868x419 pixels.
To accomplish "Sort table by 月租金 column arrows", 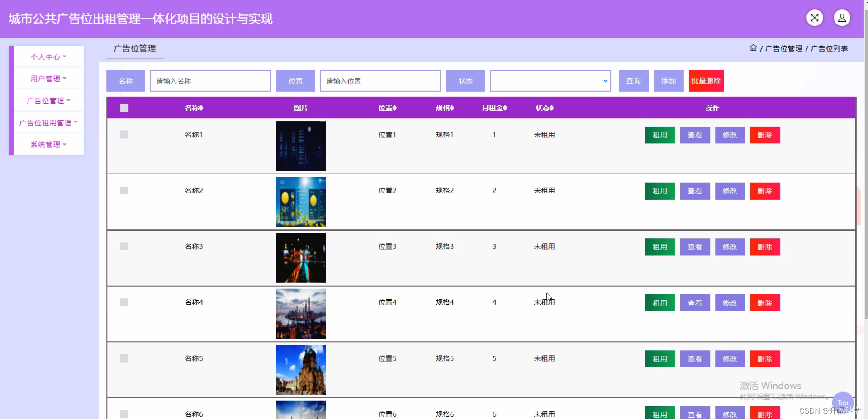I will pos(504,108).
